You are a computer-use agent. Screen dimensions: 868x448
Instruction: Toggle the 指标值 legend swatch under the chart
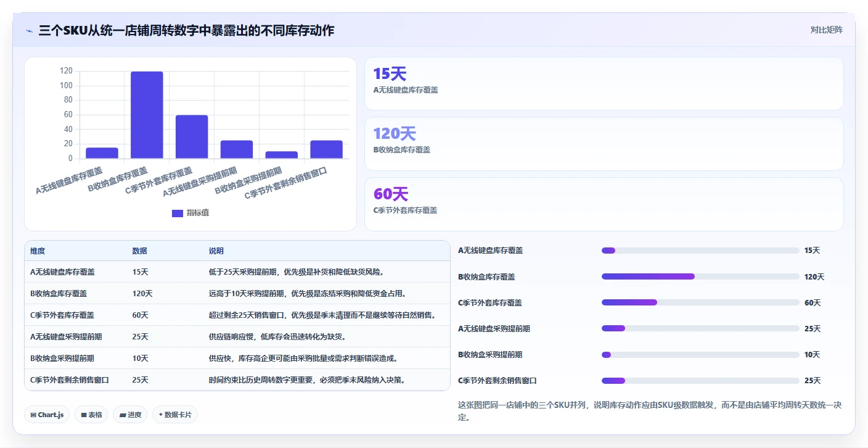point(178,213)
